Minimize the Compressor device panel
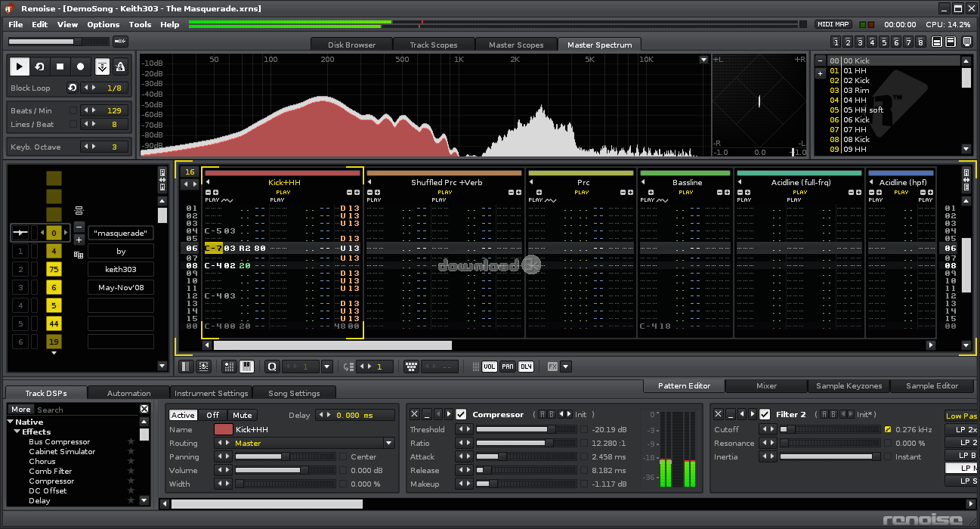 426,414
